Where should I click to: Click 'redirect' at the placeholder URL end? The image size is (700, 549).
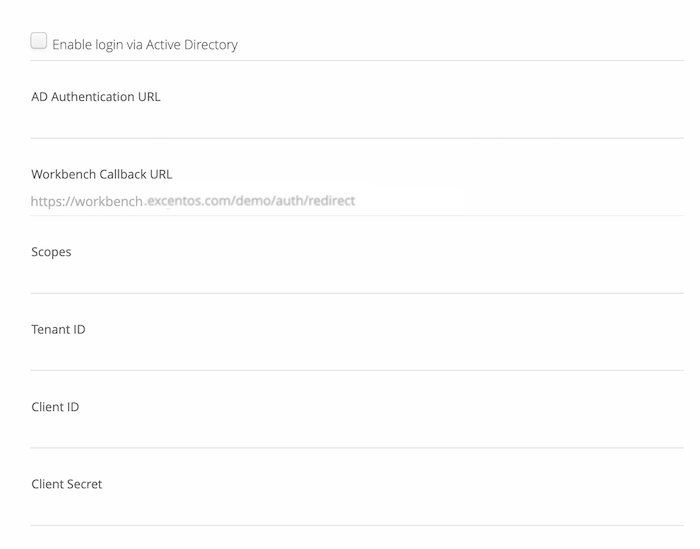pyautogui.click(x=332, y=201)
